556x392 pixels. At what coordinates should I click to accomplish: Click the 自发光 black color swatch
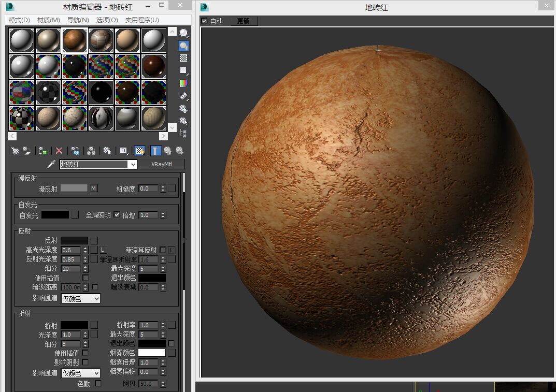pos(55,215)
